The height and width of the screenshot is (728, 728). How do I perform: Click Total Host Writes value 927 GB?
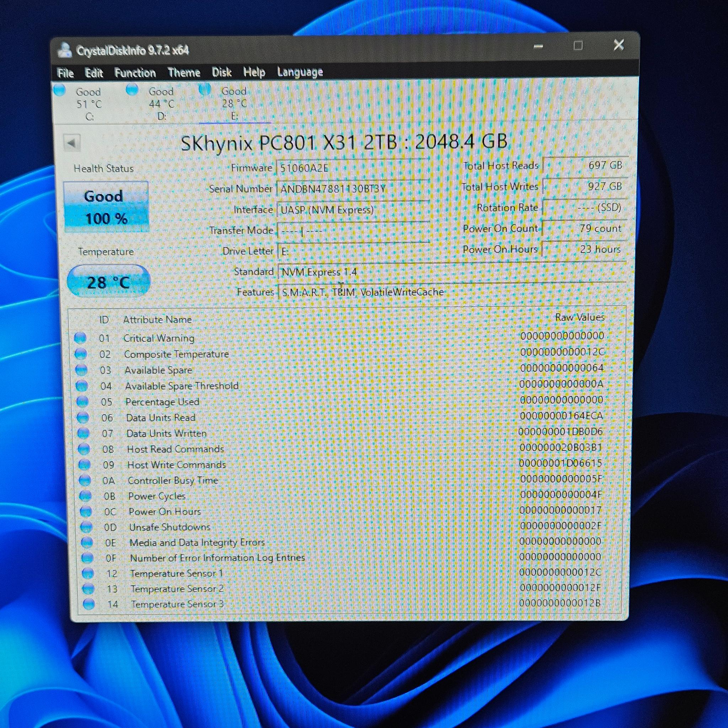[585, 186]
